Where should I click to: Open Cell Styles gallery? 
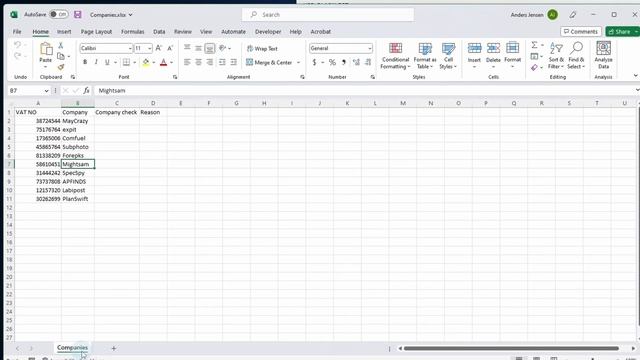(x=448, y=56)
